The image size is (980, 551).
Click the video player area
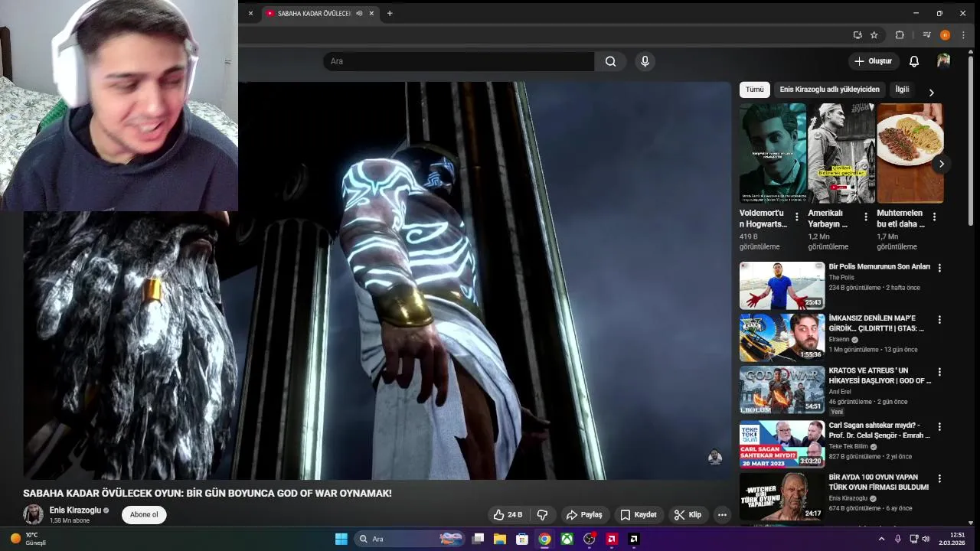tap(377, 281)
